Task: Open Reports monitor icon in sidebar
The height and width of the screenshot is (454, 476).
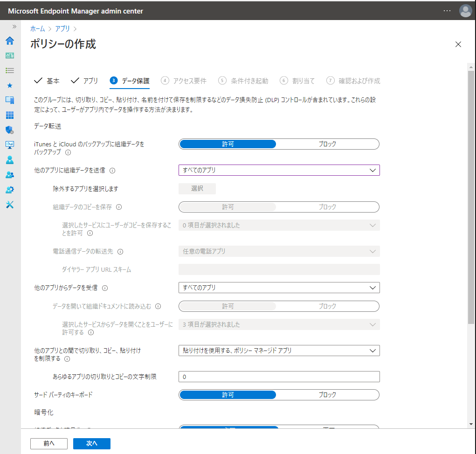Action: coord(10,145)
